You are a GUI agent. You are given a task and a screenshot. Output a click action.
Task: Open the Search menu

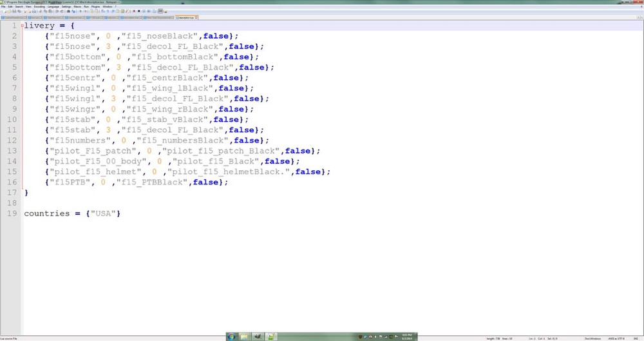pos(19,6)
